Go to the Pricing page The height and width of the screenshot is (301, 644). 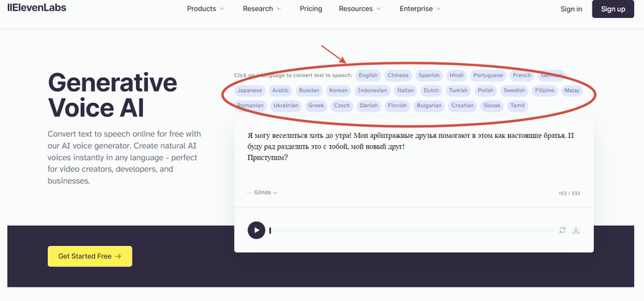pyautogui.click(x=311, y=9)
